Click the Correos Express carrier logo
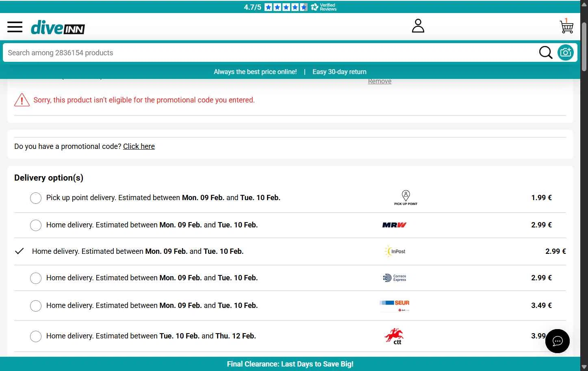Screen dimensions: 588x371 tap(395, 278)
